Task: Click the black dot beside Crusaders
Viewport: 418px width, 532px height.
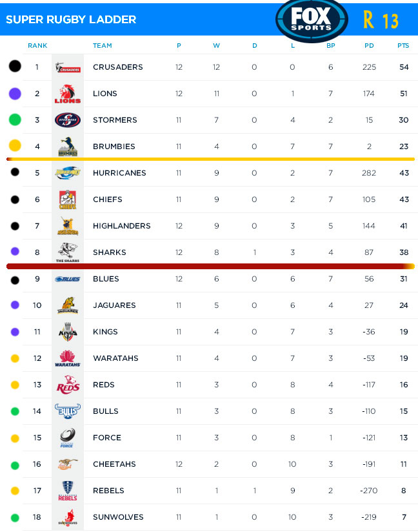Action: (15, 67)
